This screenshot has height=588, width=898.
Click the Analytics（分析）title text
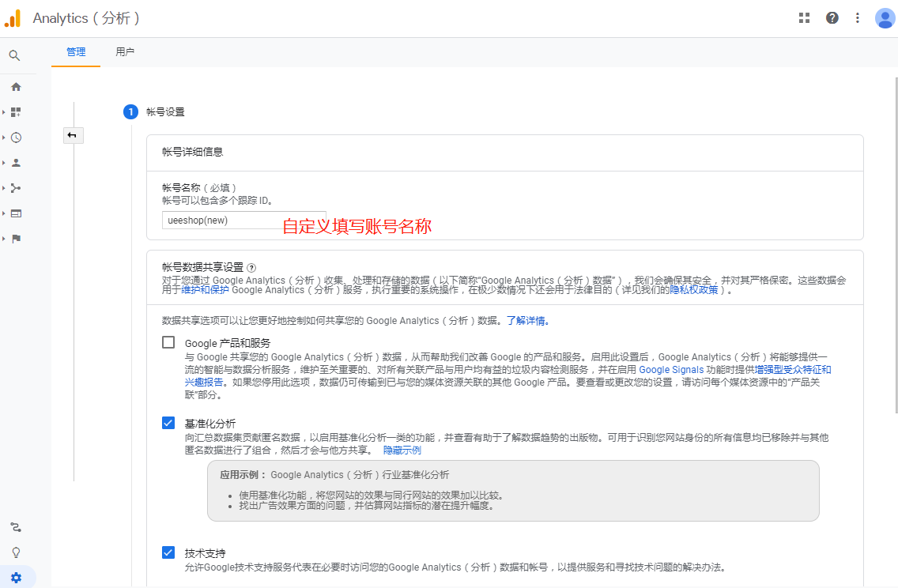pos(86,18)
